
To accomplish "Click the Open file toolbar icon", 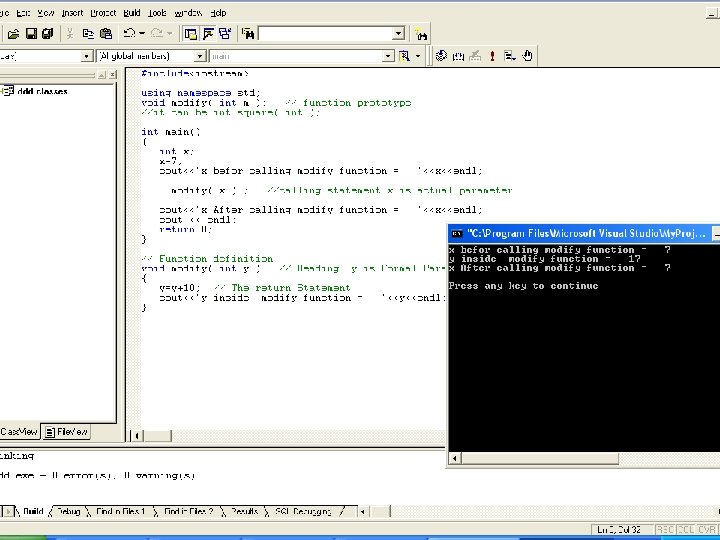I will (x=13, y=33).
